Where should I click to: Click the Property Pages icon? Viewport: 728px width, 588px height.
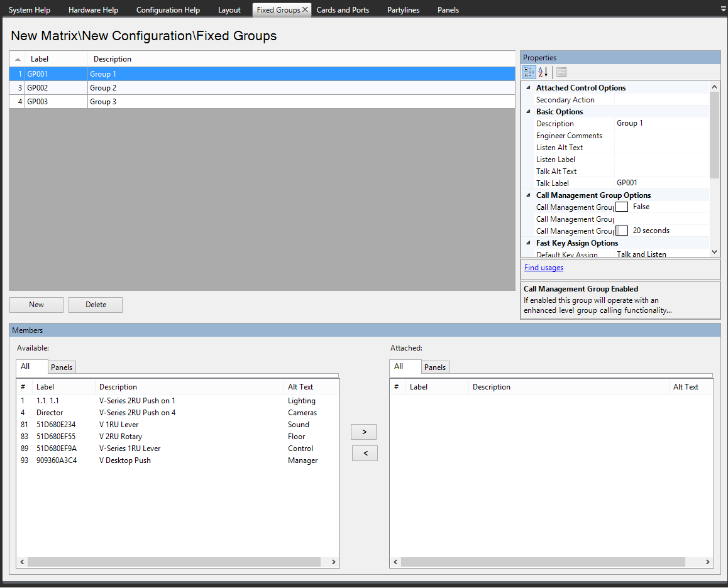[561, 72]
